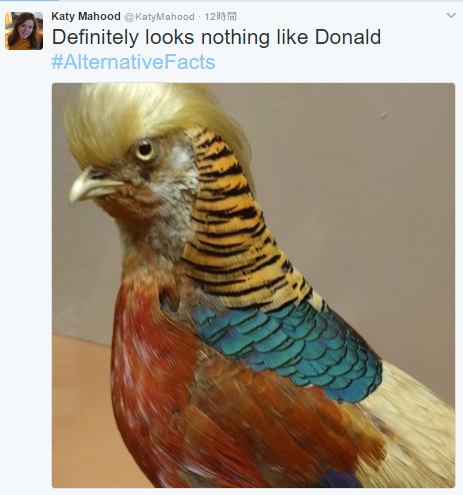Click the pheasant's curved beak
This screenshot has width=463, height=495.
(90, 187)
